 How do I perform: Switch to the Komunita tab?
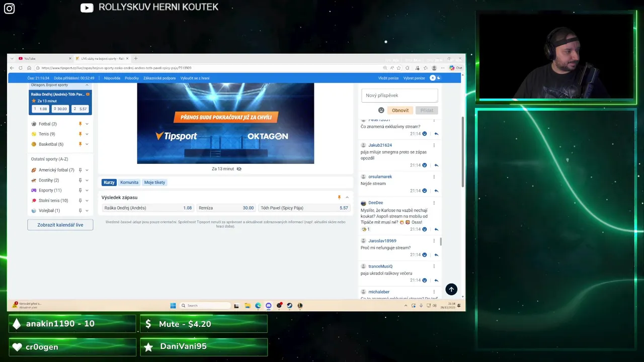click(129, 183)
